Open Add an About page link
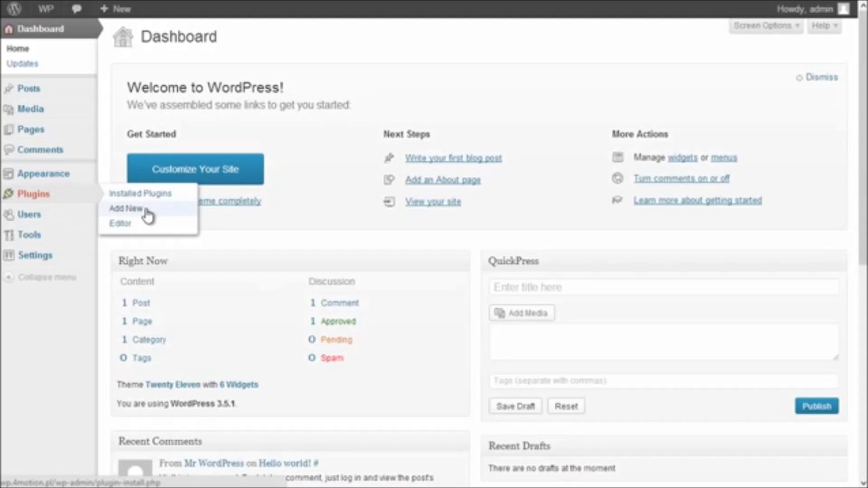 443,180
